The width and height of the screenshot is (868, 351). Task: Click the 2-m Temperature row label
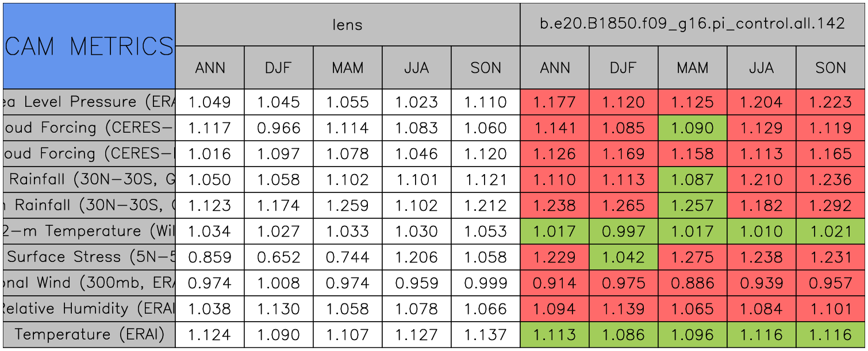(89, 231)
